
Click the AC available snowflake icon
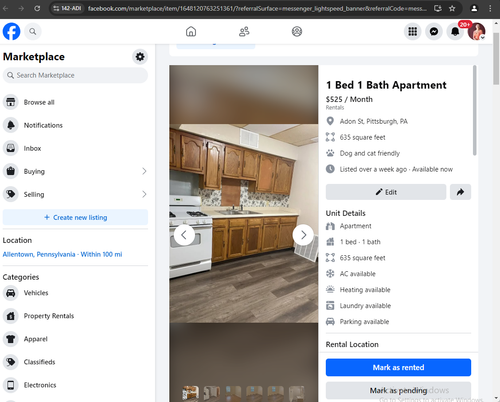point(330,274)
